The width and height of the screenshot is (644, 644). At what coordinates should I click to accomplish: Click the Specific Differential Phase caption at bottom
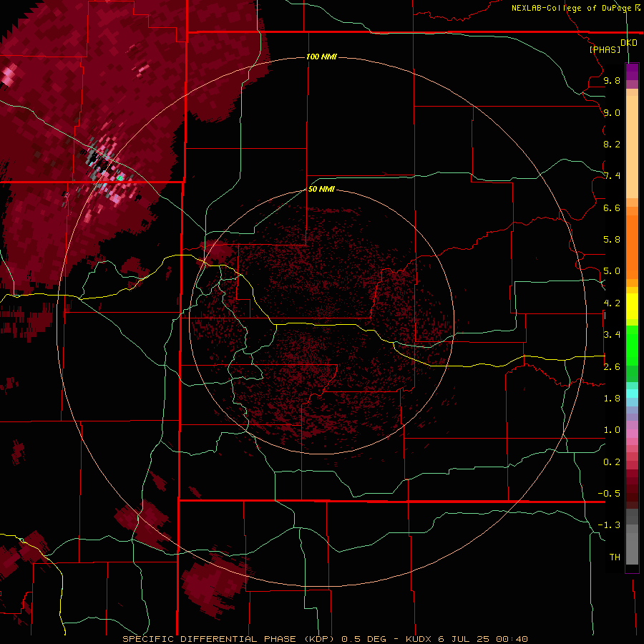(326, 639)
